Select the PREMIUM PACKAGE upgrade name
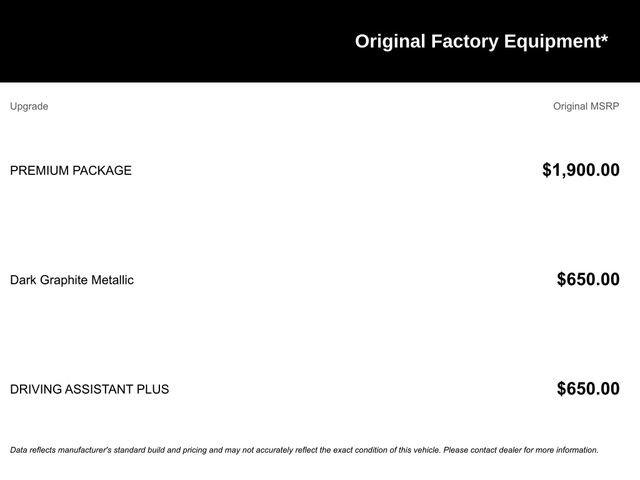This screenshot has height=480, width=640. (x=71, y=170)
